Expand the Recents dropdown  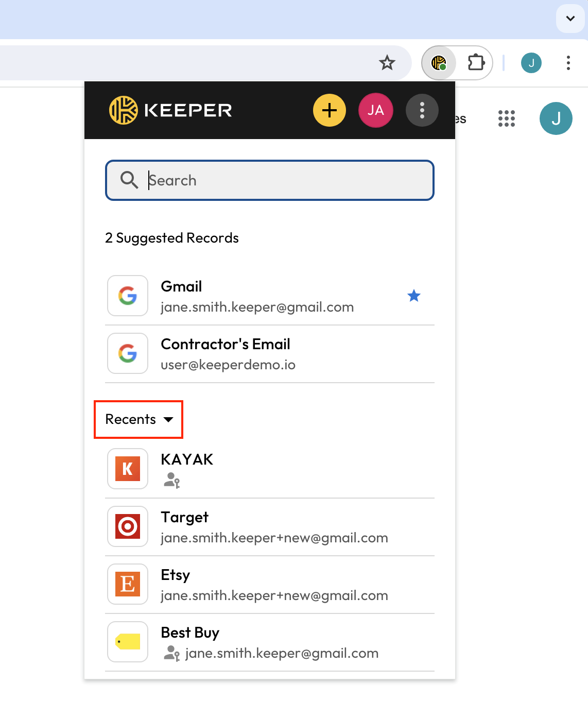139,419
